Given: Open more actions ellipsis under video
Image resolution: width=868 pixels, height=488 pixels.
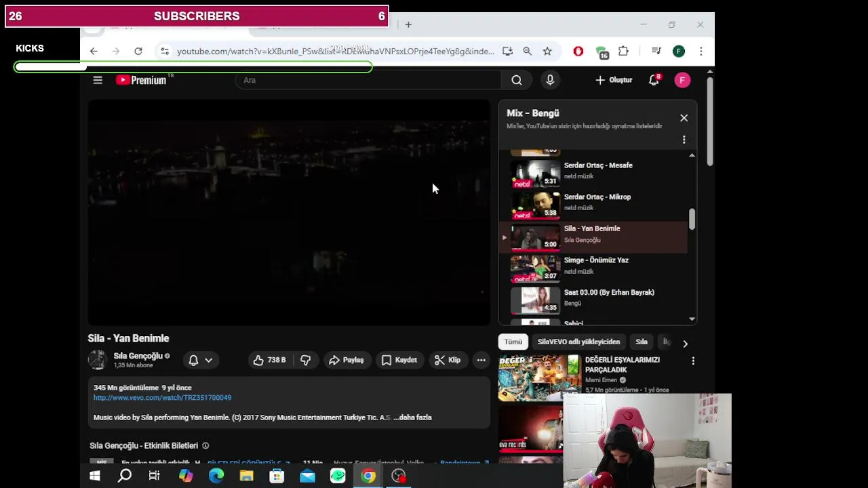Looking at the screenshot, I should coord(481,360).
